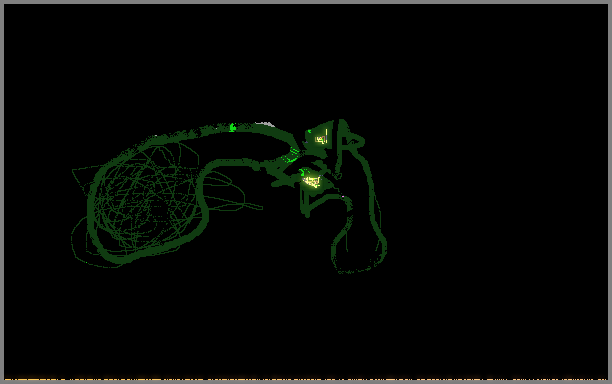The image size is (612, 384).
Task: Click the gray streak on the top arc
Action: coord(265,124)
